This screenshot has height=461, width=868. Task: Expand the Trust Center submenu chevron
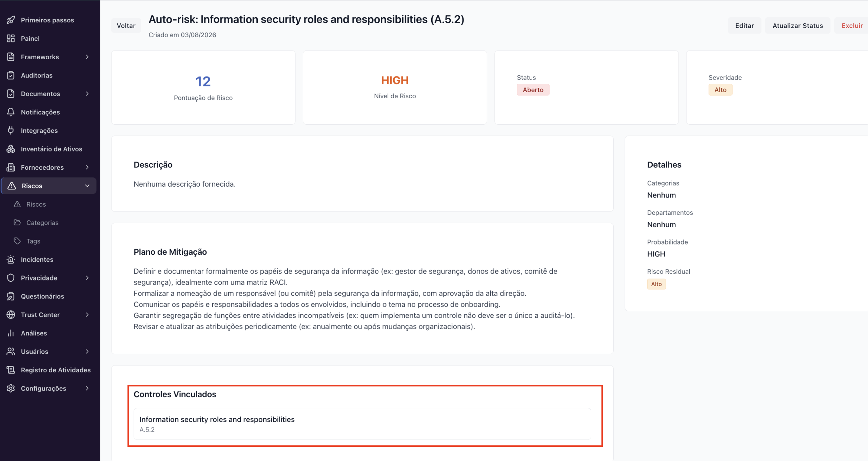[87, 315]
